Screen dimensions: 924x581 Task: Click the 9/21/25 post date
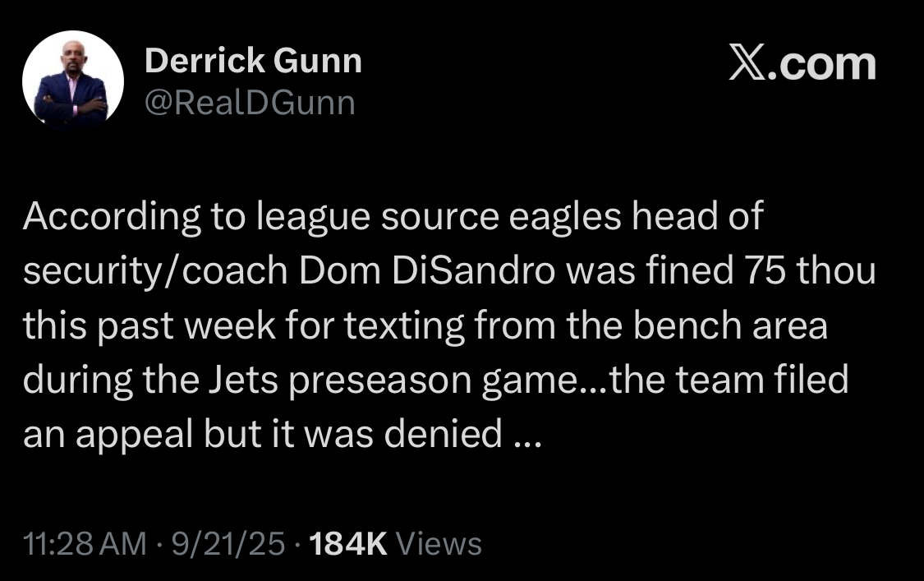click(228, 543)
